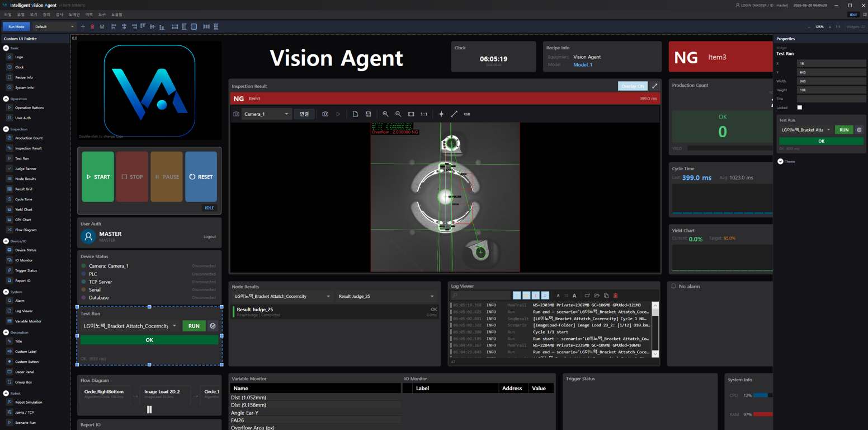This screenshot has height=430, width=868.
Task: Click the fit-to-screen image icon
Action: tap(411, 114)
